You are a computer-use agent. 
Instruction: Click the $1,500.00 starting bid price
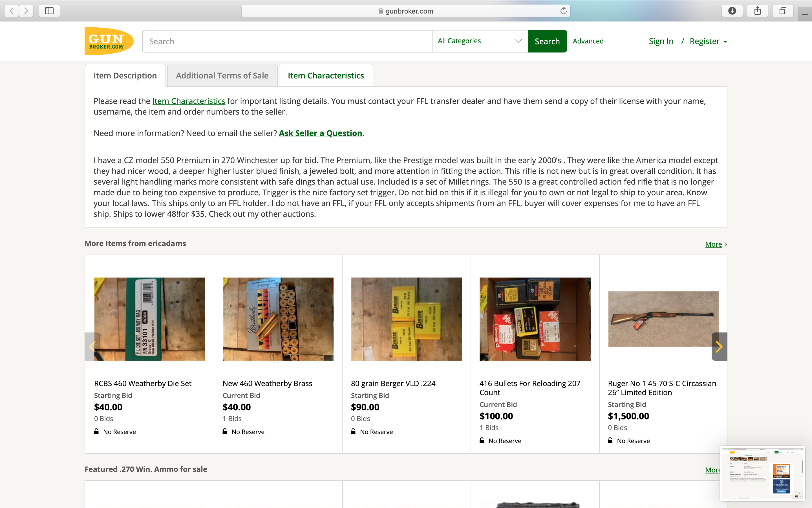click(x=628, y=416)
